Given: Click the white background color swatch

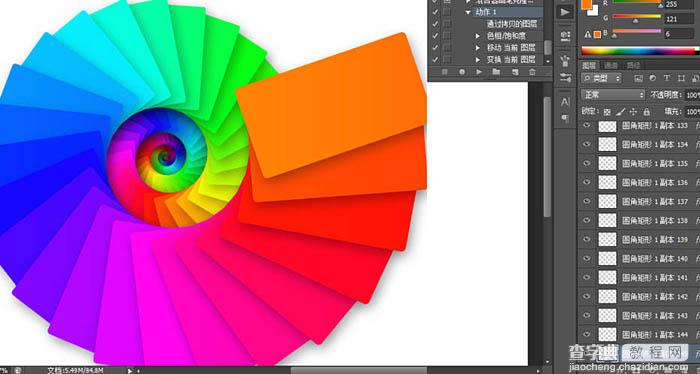Looking at the screenshot, I should coord(593,12).
